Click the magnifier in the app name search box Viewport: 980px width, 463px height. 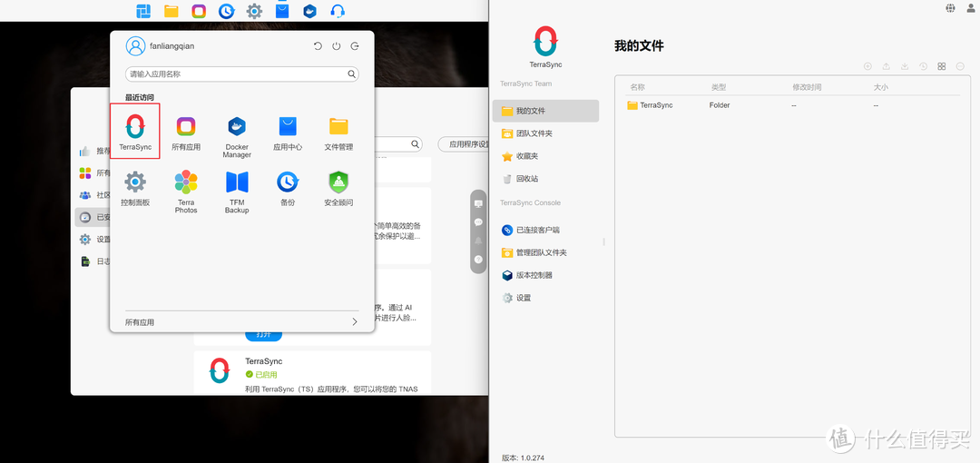352,74
